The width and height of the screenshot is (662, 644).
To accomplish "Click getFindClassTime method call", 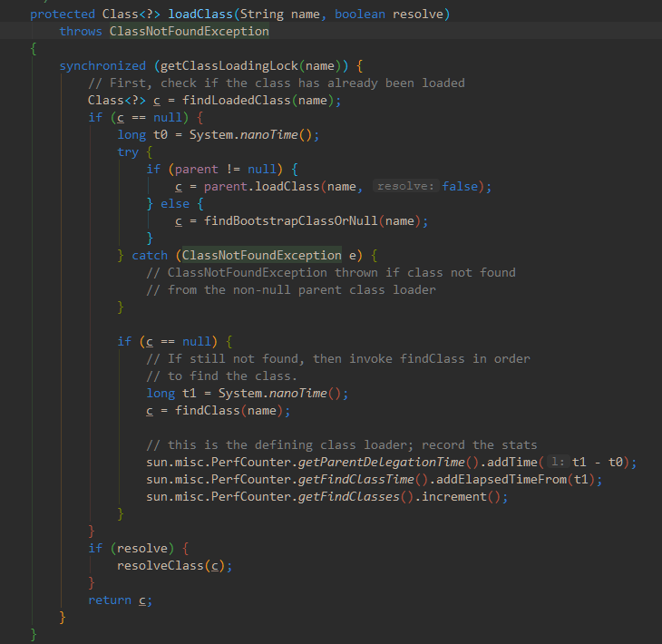I will (x=355, y=479).
